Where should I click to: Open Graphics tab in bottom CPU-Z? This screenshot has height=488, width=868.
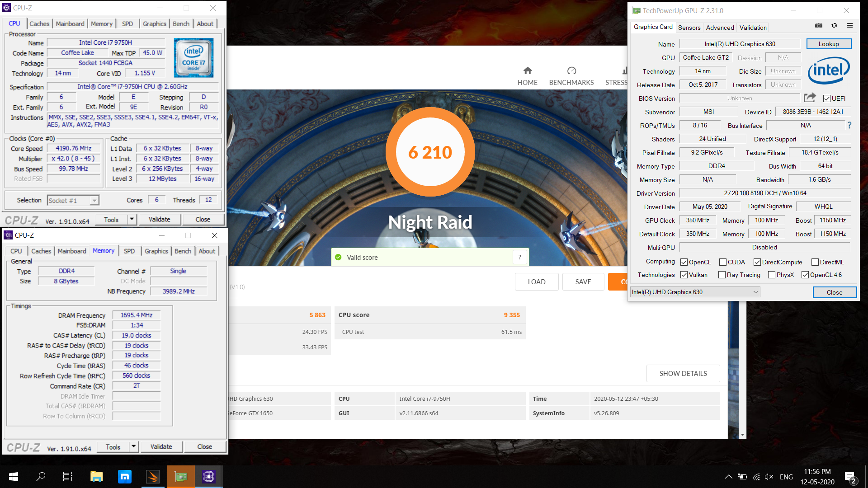[156, 251]
